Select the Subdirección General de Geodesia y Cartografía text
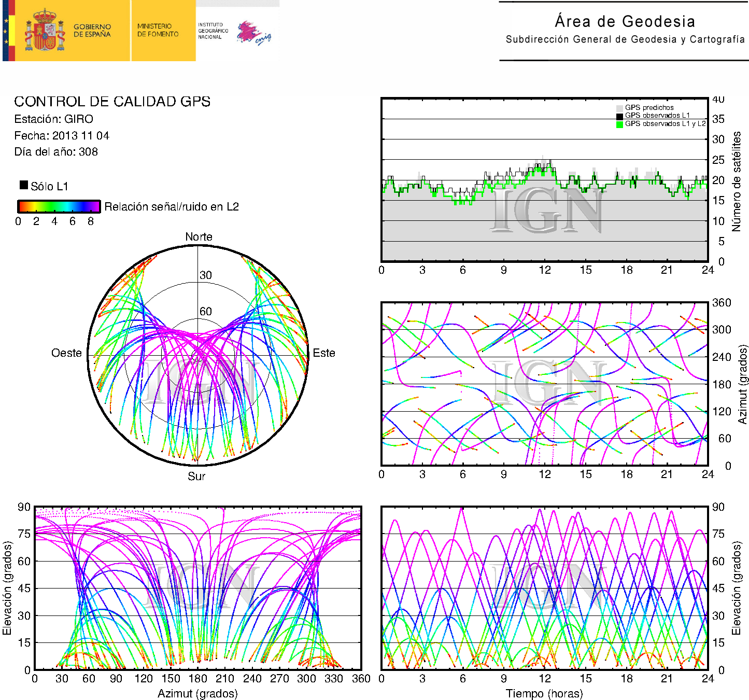 point(625,39)
